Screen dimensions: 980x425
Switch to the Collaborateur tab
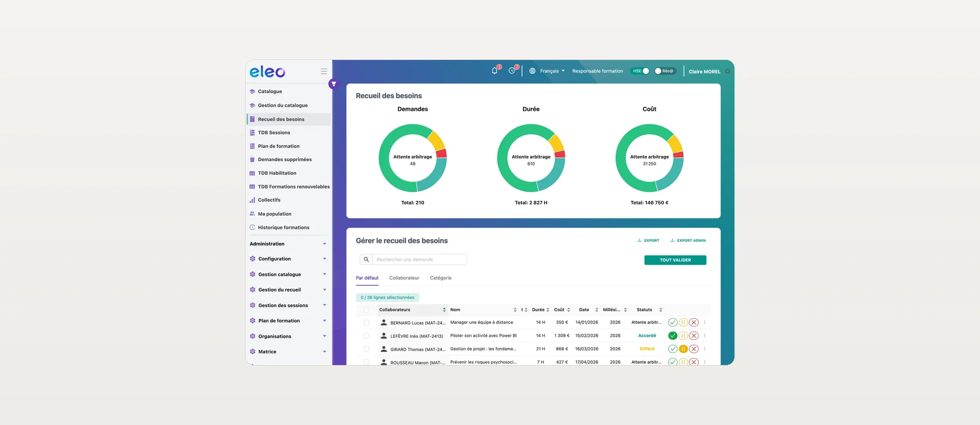point(404,278)
